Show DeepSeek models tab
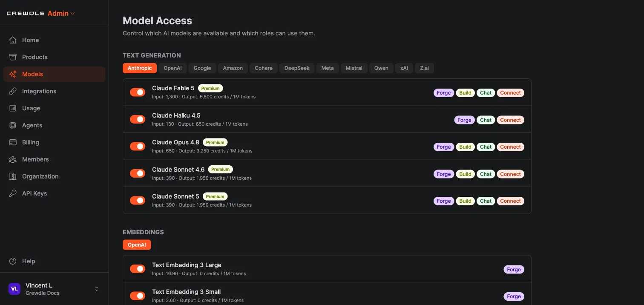644x305 pixels. tap(297, 68)
